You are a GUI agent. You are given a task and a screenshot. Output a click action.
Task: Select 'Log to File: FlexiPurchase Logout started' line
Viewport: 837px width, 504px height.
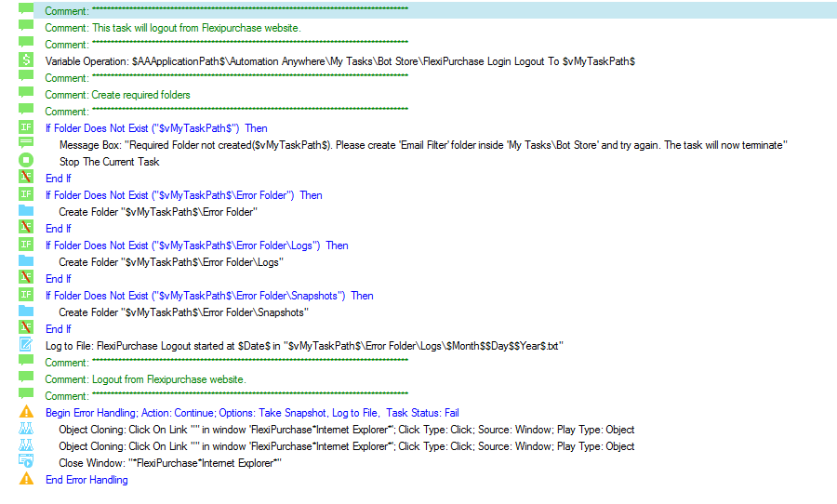(x=304, y=346)
